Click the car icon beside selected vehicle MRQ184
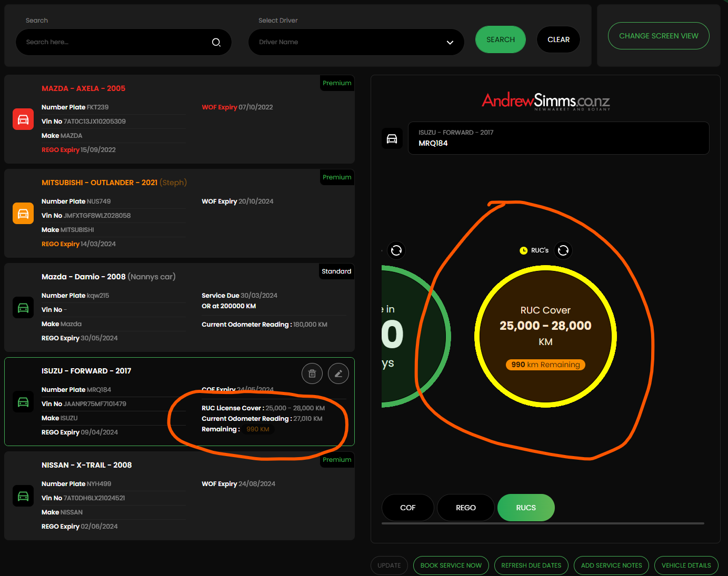 coord(392,138)
